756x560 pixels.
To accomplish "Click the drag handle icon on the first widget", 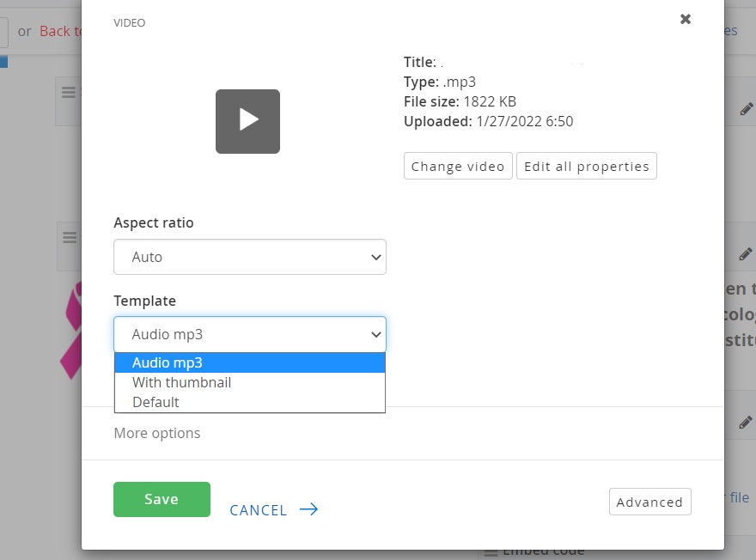I will (x=69, y=93).
